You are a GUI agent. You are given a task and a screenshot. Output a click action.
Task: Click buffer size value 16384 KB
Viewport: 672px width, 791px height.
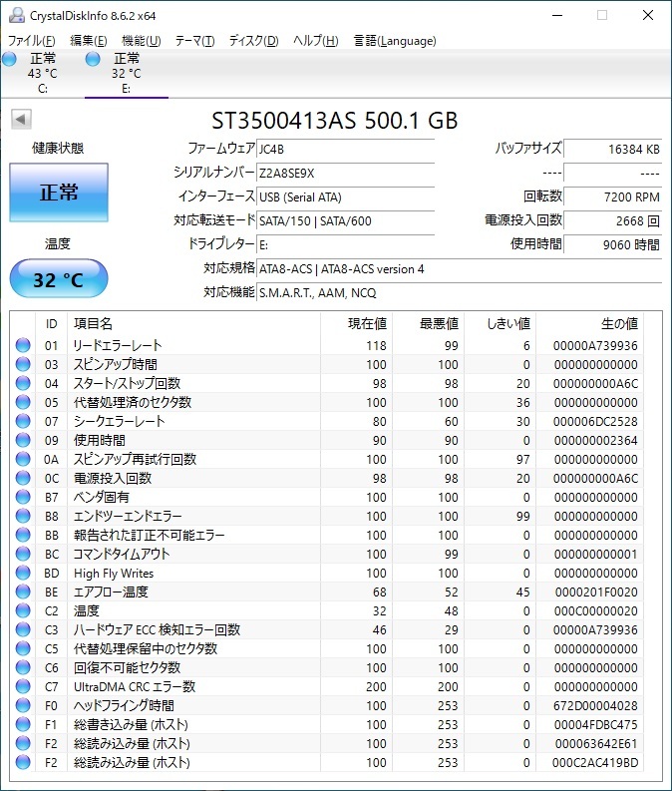pos(612,150)
